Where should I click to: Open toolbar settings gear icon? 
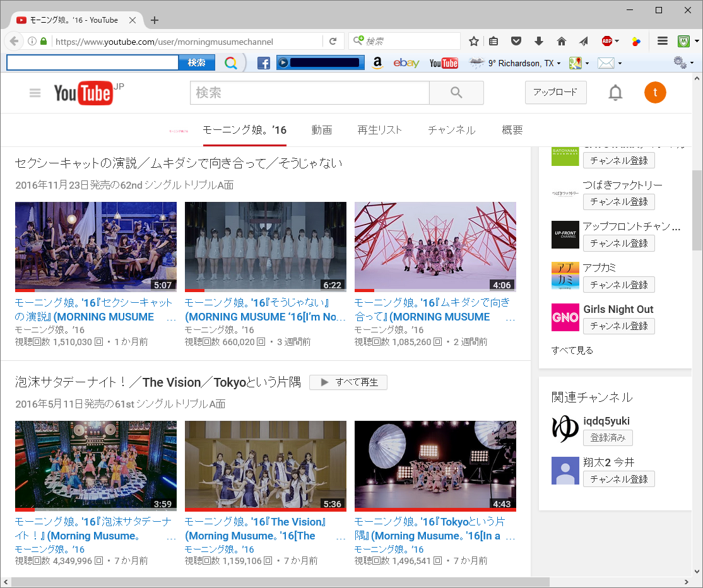[680, 62]
